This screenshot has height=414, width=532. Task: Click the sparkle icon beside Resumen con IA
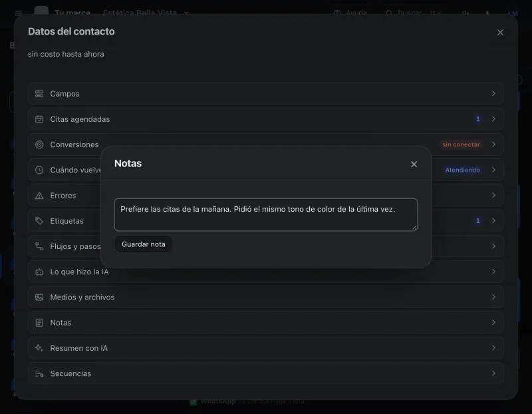pos(39,348)
